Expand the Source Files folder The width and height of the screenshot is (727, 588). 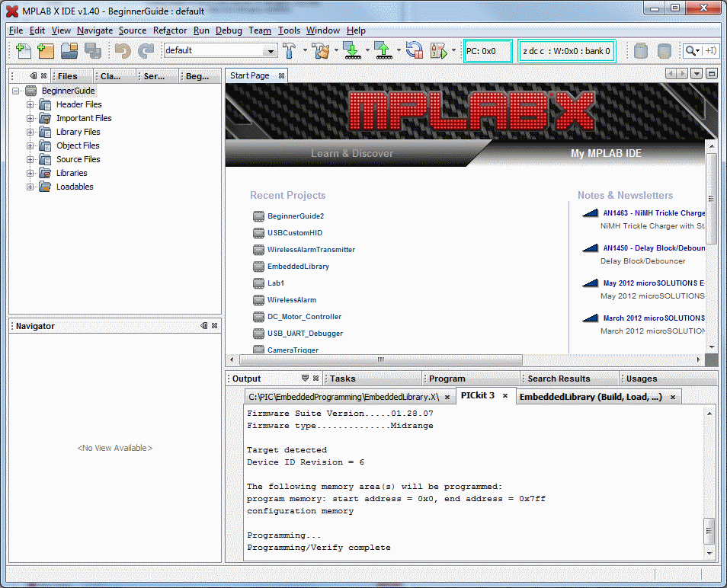[30, 159]
